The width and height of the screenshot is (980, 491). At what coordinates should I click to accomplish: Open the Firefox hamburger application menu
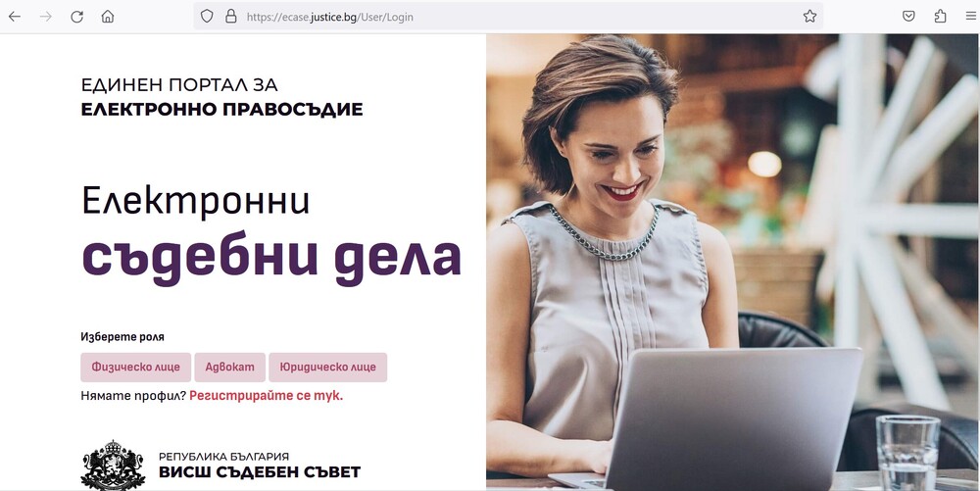(970, 17)
